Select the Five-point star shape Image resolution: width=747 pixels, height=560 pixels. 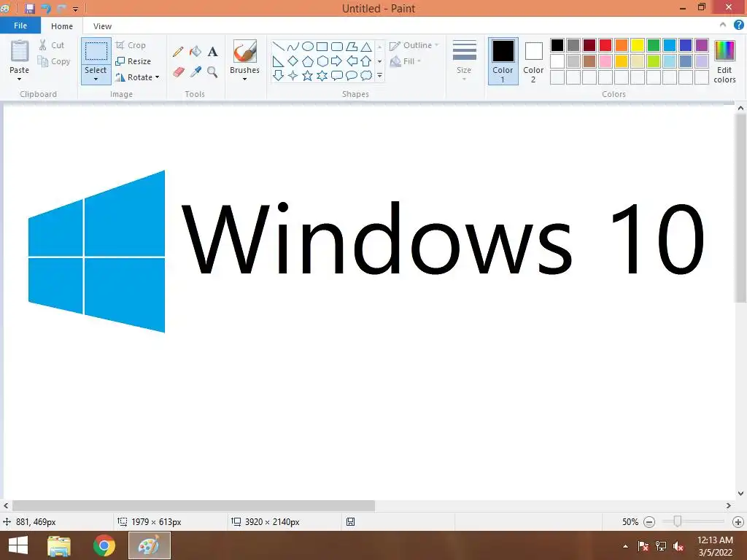[x=308, y=75]
